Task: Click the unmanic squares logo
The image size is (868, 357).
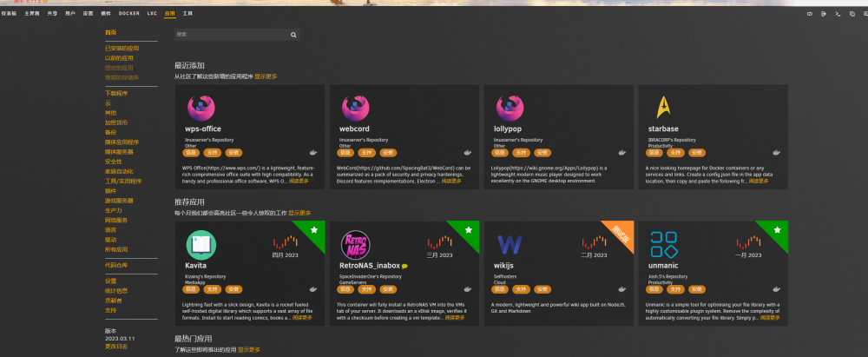Action: click(664, 244)
